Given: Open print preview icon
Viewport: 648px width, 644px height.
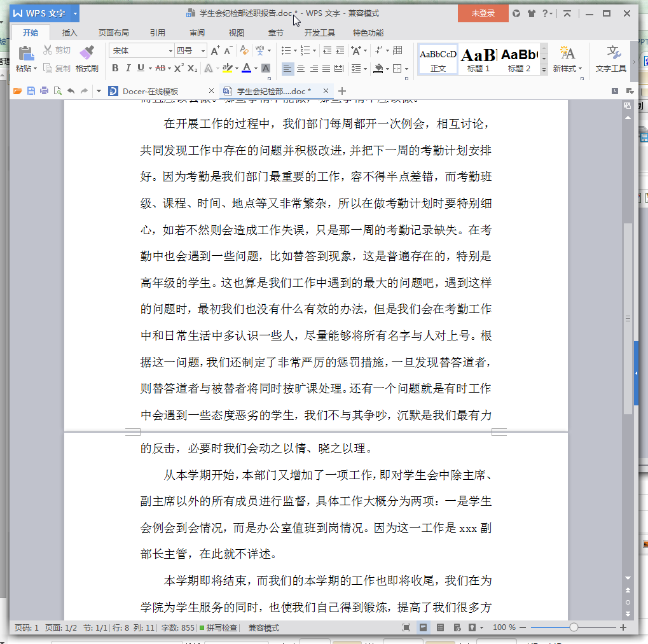Looking at the screenshot, I should click(x=57, y=91).
